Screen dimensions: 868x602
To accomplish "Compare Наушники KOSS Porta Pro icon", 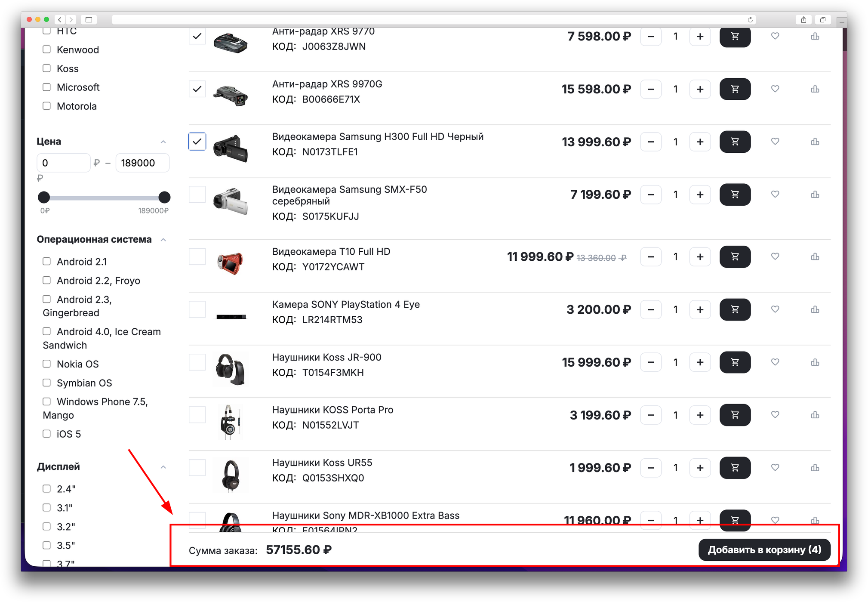I will click(815, 415).
